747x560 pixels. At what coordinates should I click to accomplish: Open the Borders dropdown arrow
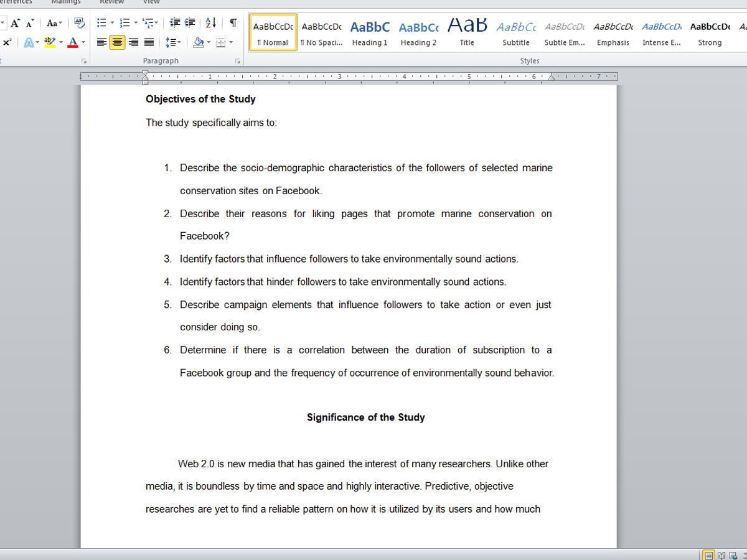point(230,42)
